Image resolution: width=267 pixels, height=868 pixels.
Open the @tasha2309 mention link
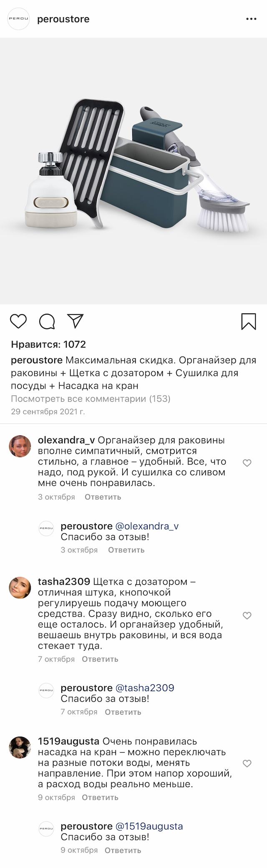point(144,688)
